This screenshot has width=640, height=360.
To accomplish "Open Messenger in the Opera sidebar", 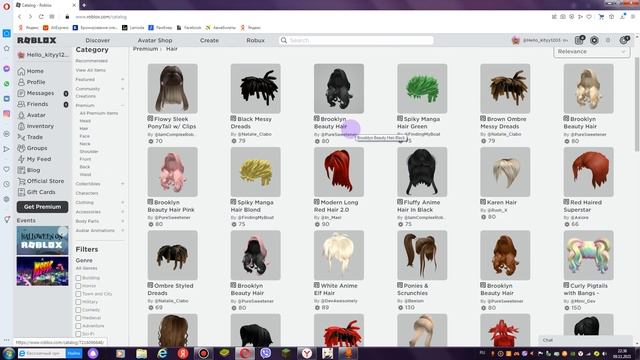I will [x=7, y=69].
